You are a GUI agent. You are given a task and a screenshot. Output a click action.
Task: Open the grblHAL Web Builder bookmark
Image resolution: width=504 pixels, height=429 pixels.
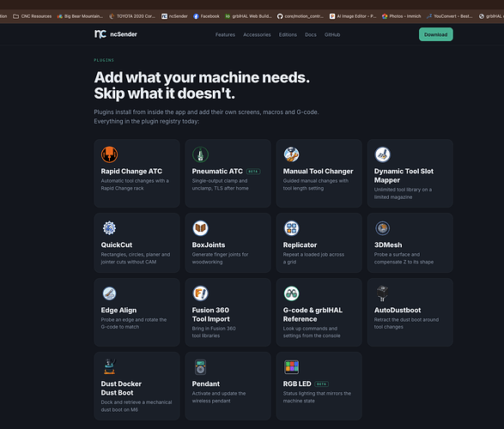pos(248,16)
